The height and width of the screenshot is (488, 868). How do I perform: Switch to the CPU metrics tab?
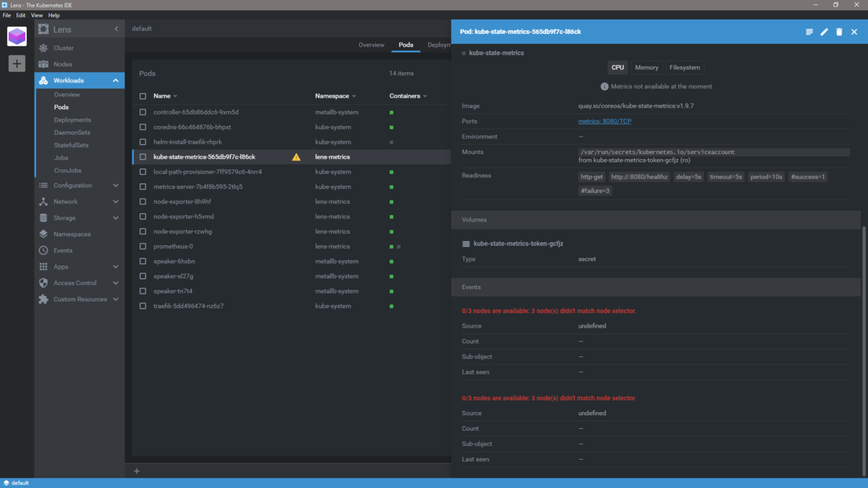(618, 67)
